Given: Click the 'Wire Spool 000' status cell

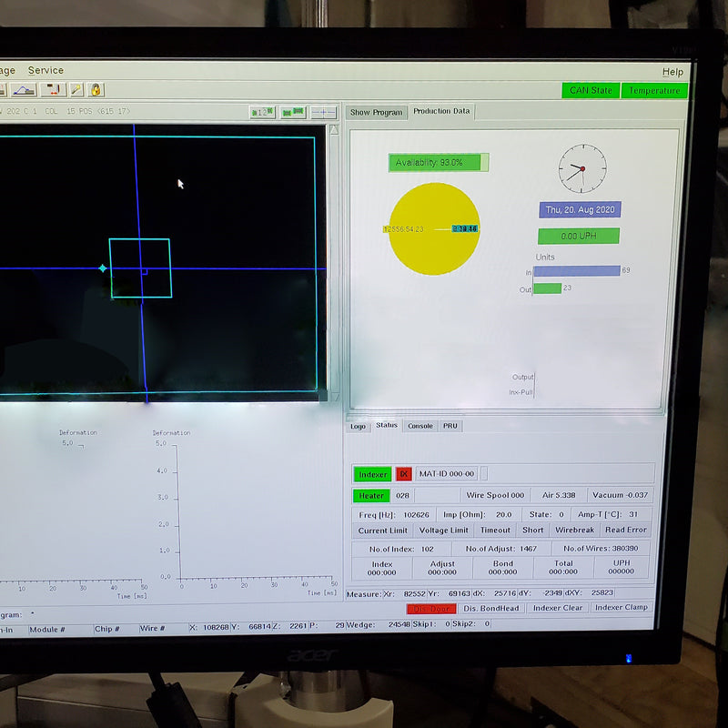Looking at the screenshot, I should pos(495,495).
